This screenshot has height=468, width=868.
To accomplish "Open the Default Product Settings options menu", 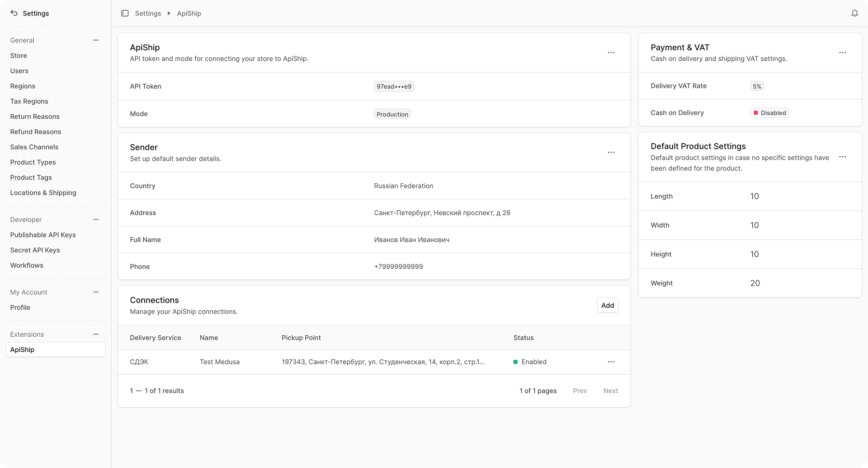I will pos(842,157).
